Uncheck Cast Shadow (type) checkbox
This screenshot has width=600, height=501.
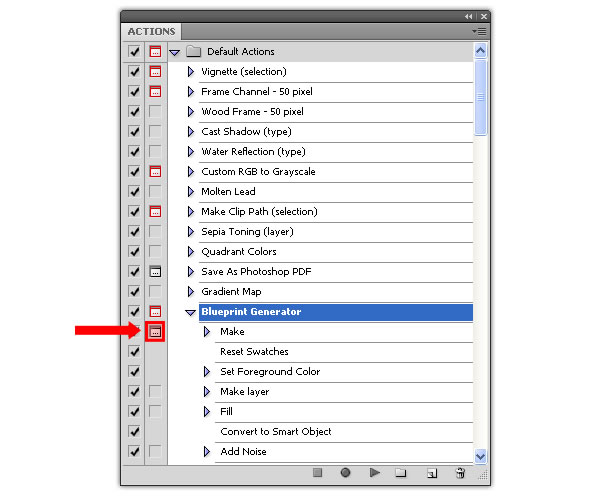pos(134,132)
